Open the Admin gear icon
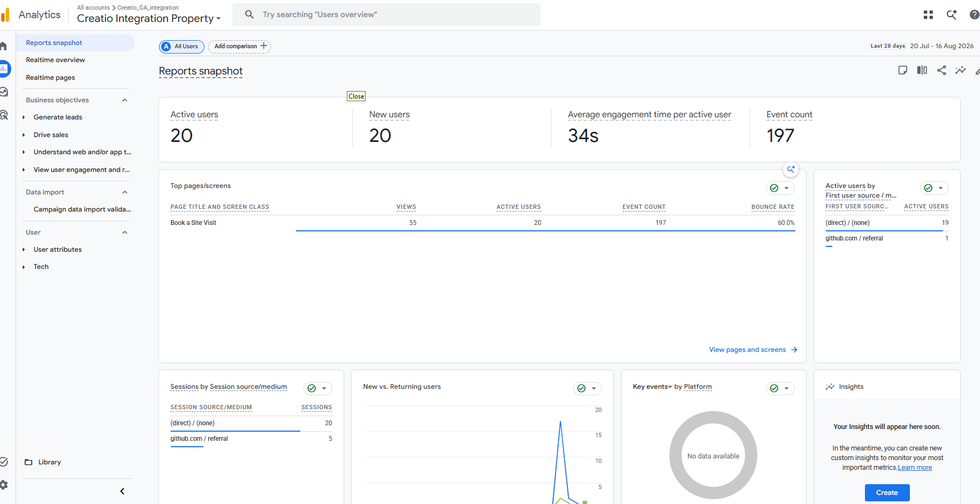The height and width of the screenshot is (504, 980). [x=4, y=485]
